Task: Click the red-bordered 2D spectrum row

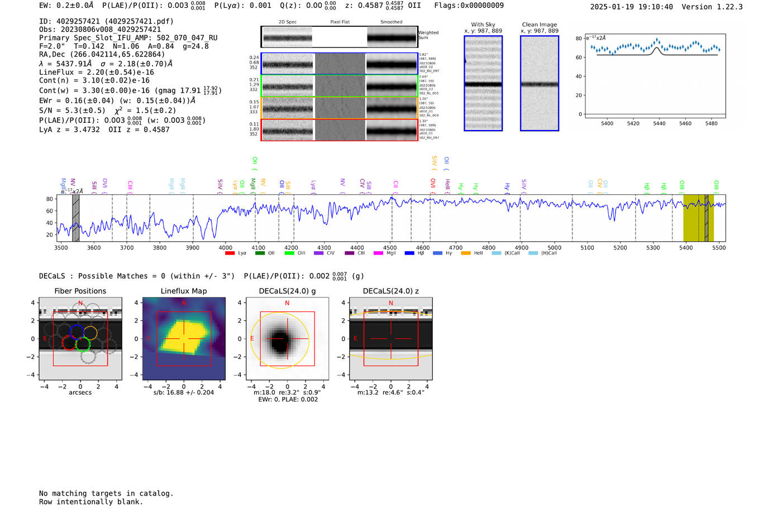Action: (340, 130)
